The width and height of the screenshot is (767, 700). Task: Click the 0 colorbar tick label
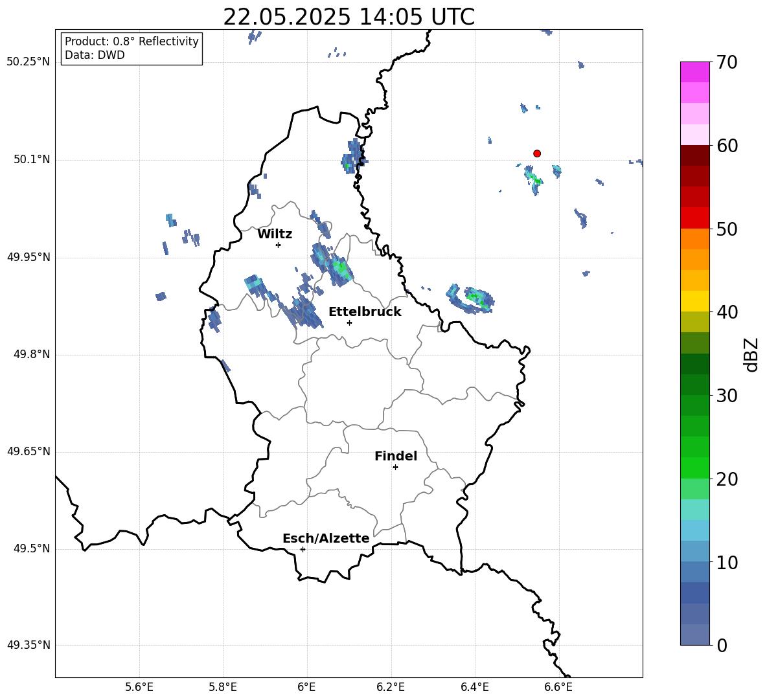[x=722, y=645]
